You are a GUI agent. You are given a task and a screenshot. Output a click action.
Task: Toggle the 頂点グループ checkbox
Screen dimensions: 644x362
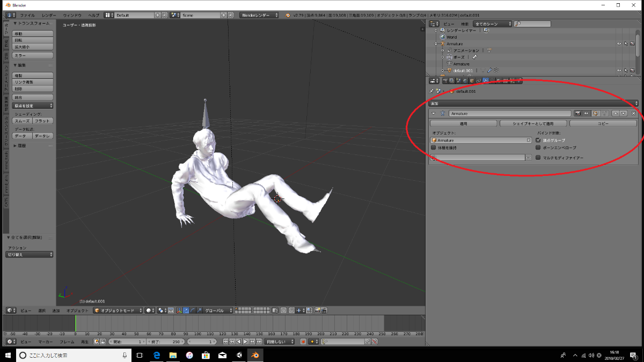click(x=538, y=140)
